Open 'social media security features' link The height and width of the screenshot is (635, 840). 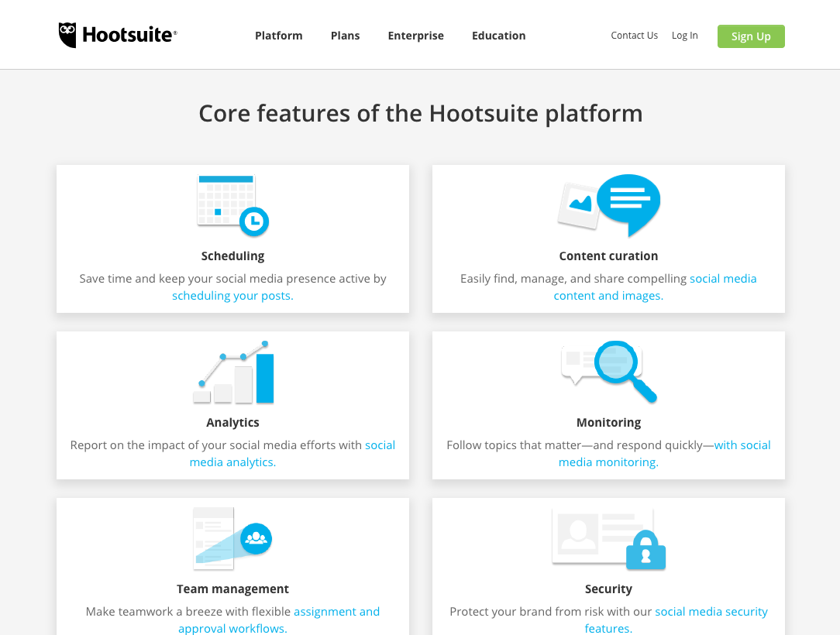click(x=676, y=620)
